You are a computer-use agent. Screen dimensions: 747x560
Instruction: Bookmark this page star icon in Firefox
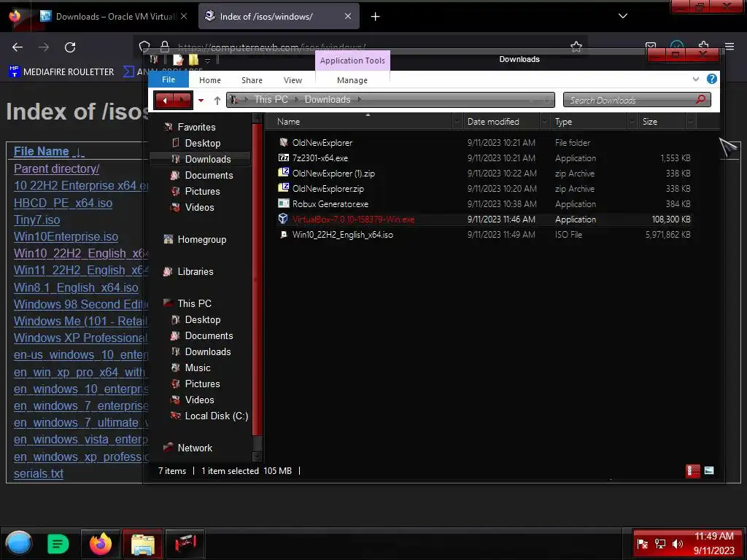[576, 47]
